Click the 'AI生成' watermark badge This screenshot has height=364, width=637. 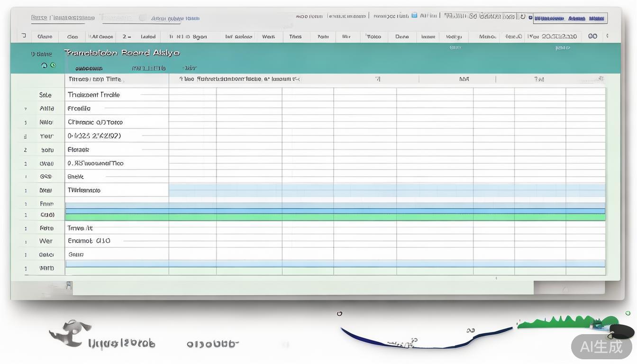(601, 347)
